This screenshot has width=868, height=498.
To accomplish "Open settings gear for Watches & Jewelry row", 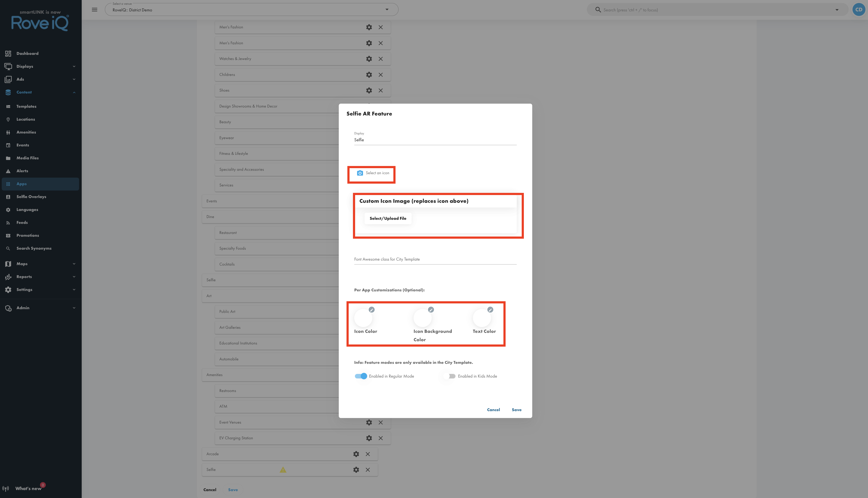I will 369,59.
